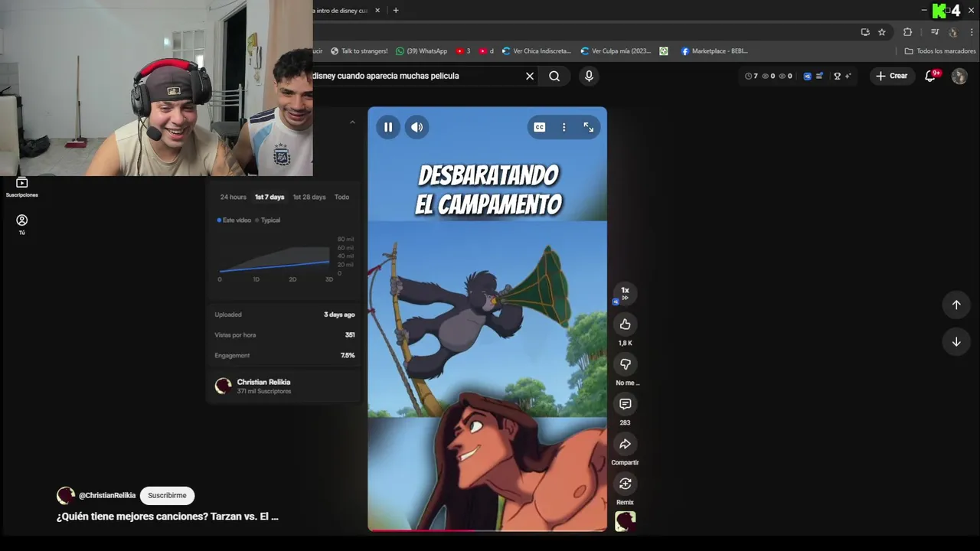Click the Engagement value 7.5%
The width and height of the screenshot is (980, 551).
[348, 355]
